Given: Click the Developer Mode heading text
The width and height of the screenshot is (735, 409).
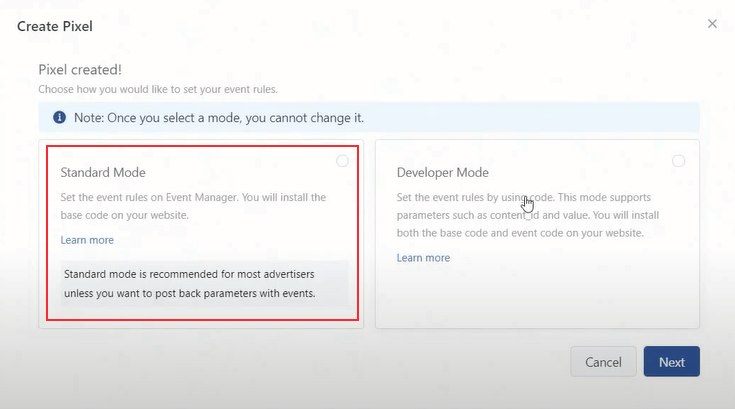Looking at the screenshot, I should coord(445,172).
